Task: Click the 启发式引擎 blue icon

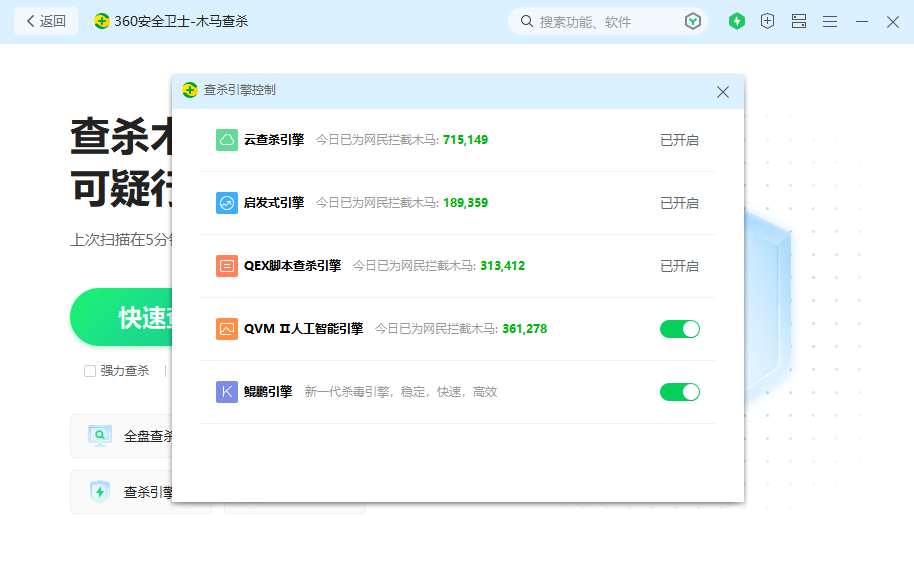Action: click(227, 203)
